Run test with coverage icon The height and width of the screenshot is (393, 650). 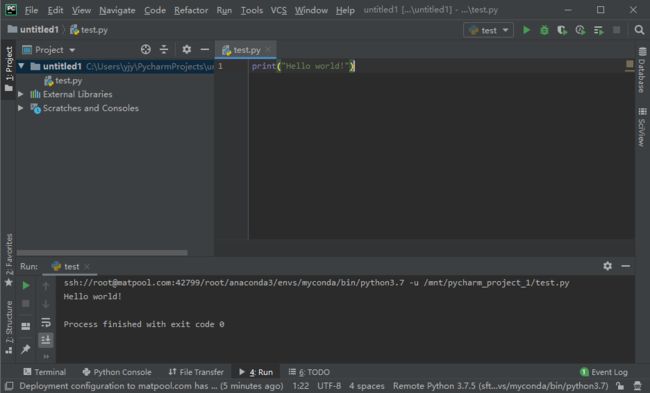[562, 30]
